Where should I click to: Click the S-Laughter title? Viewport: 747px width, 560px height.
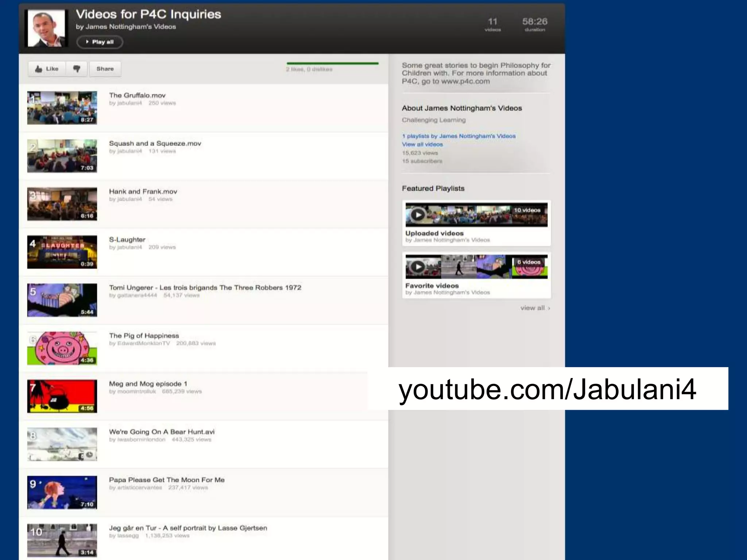(x=127, y=240)
